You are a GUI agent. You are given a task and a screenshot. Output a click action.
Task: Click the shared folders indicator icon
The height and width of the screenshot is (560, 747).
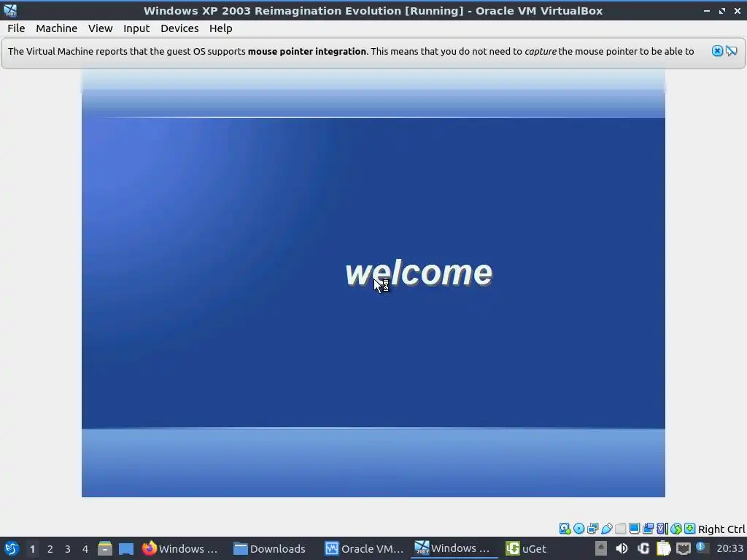coord(620,529)
